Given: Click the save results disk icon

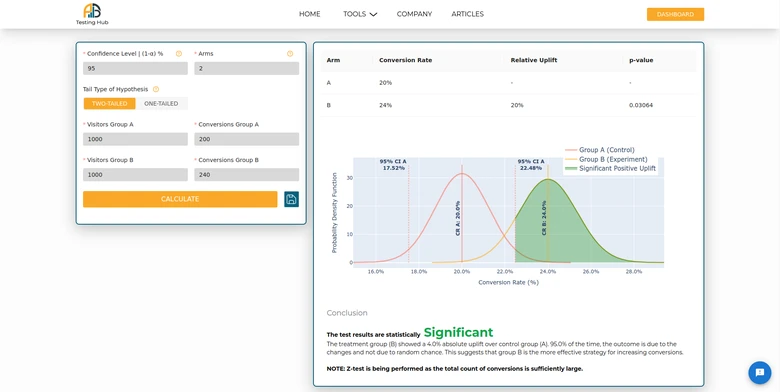Looking at the screenshot, I should point(292,199).
